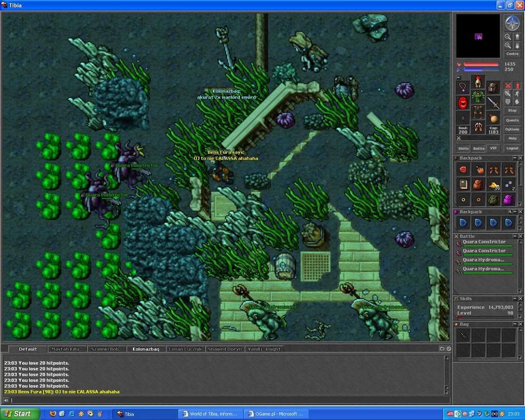Switch to World of Tibia taskbar window
Viewport: 525px width, 420px height.
tap(210, 414)
